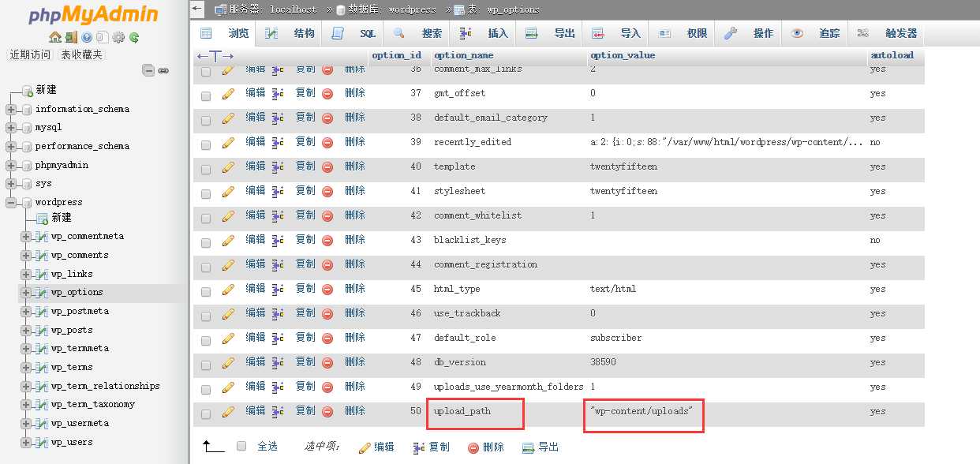Click the phpMyAdmin logo
980x464 pixels.
pyautogui.click(x=93, y=15)
